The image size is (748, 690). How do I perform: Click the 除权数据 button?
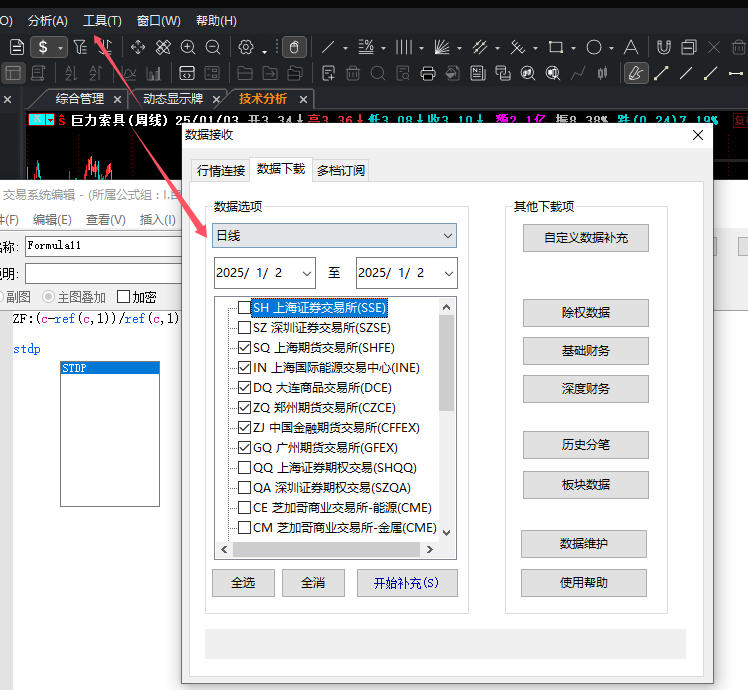click(586, 313)
